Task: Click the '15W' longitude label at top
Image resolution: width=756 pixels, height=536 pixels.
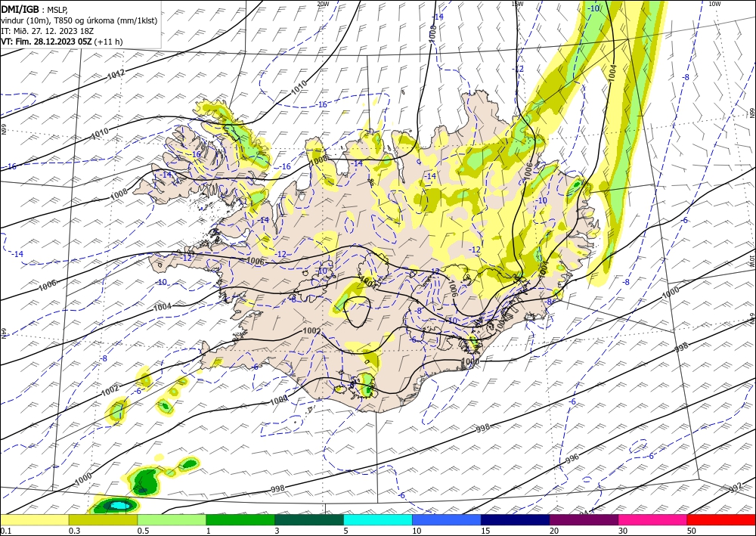Action: [x=517, y=4]
